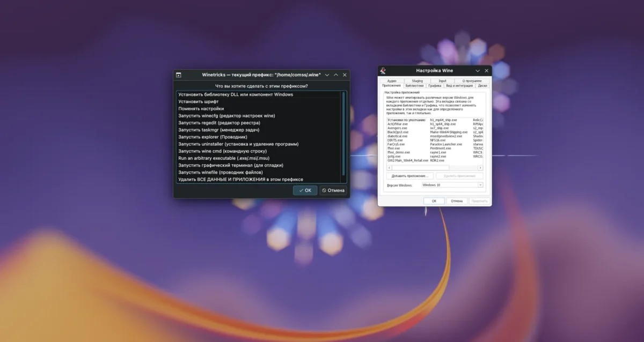Select Pentiment.exe entry

441,148
